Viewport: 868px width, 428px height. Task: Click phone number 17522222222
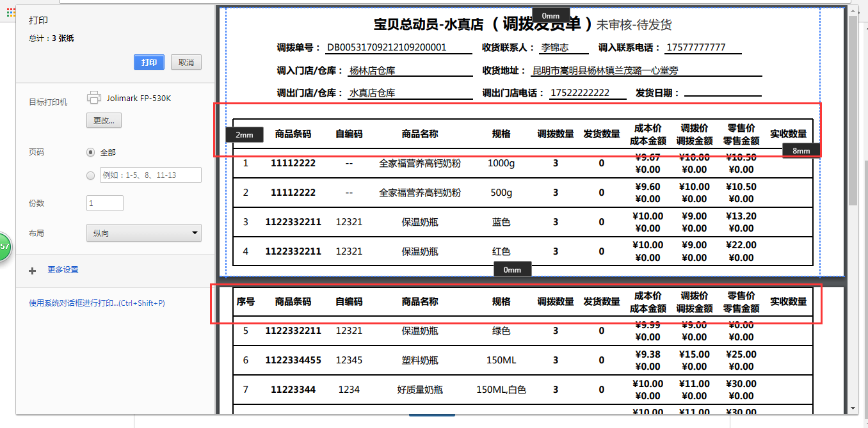point(579,93)
